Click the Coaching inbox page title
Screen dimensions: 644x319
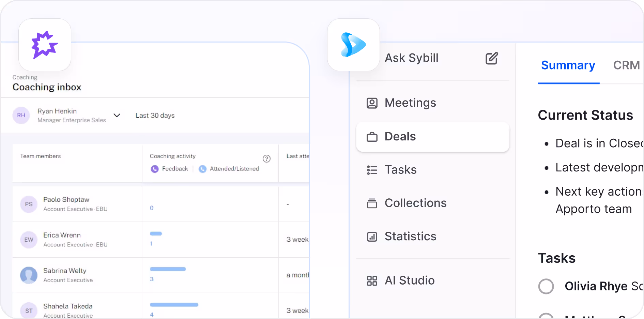(x=47, y=87)
